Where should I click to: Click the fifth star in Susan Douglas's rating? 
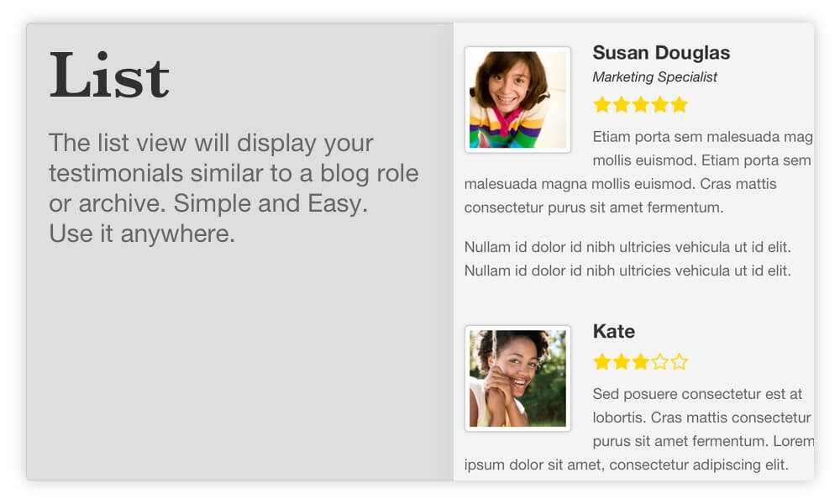(679, 104)
